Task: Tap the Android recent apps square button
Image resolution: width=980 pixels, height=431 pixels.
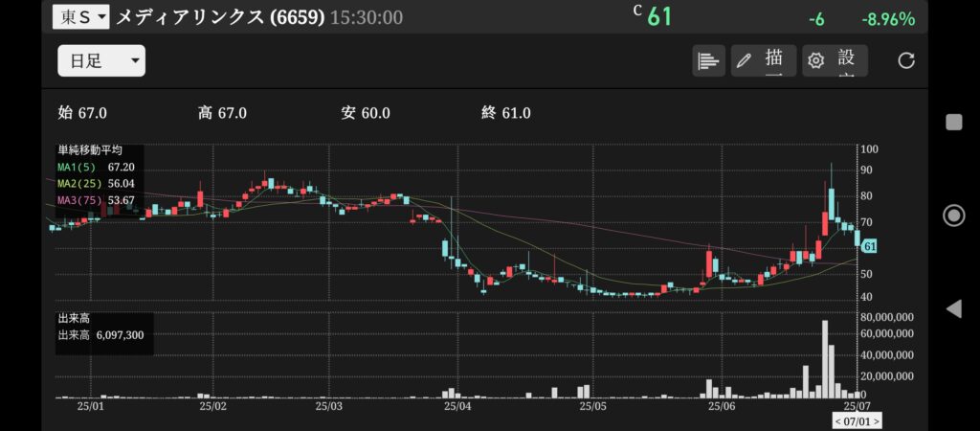Action: point(954,122)
